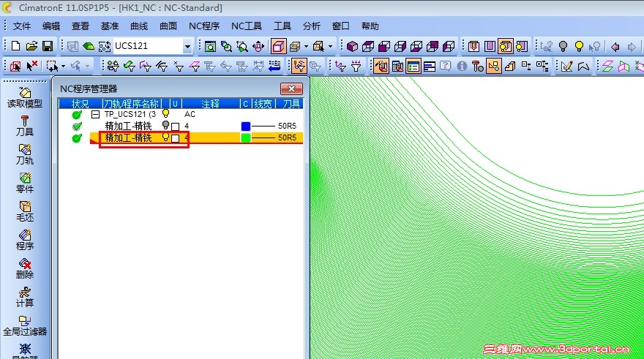This screenshot has width=644, height=359.
Task: Check the U box of first 精加工-精铣 row
Action: 176,126
